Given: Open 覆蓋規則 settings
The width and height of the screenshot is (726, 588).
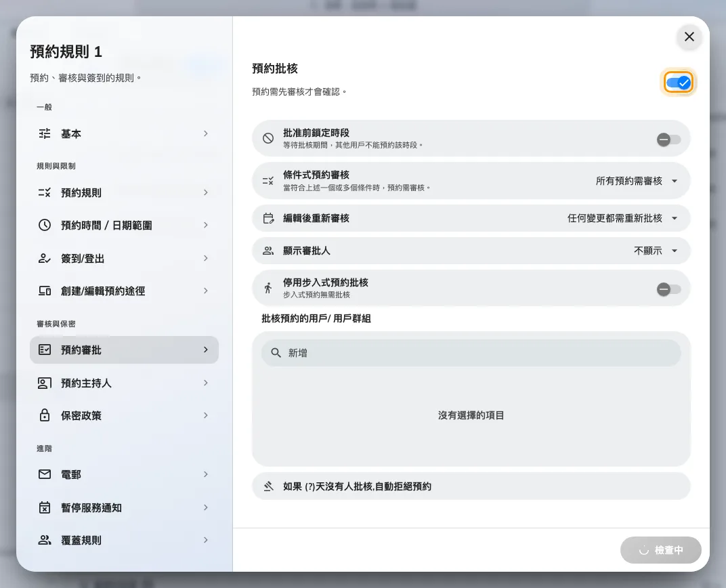Looking at the screenshot, I should (124, 540).
